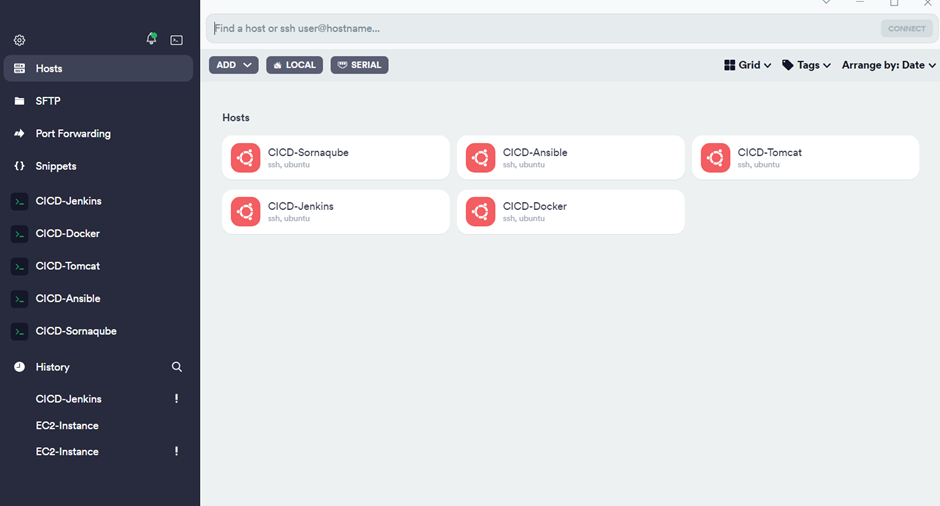
Task: Select CICD-Tomcat host card title
Action: pos(769,152)
